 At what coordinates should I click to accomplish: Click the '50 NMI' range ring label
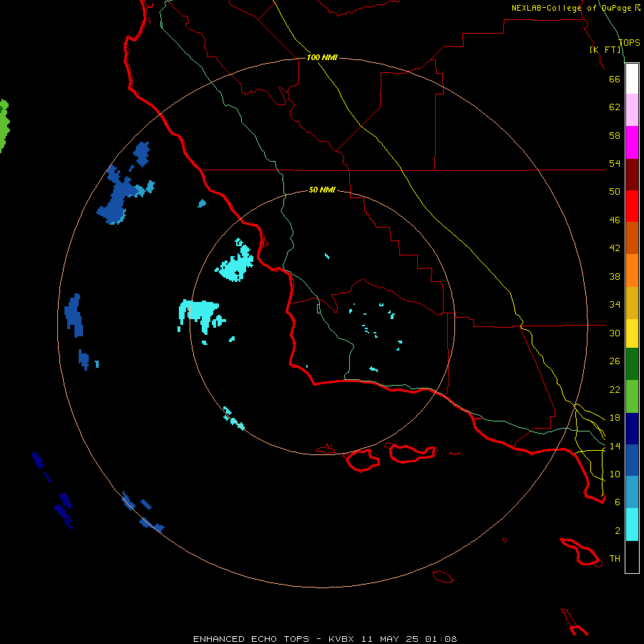point(322,190)
